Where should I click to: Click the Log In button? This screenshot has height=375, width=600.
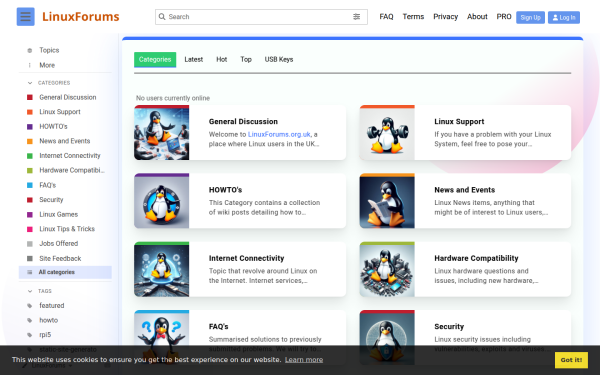564,17
